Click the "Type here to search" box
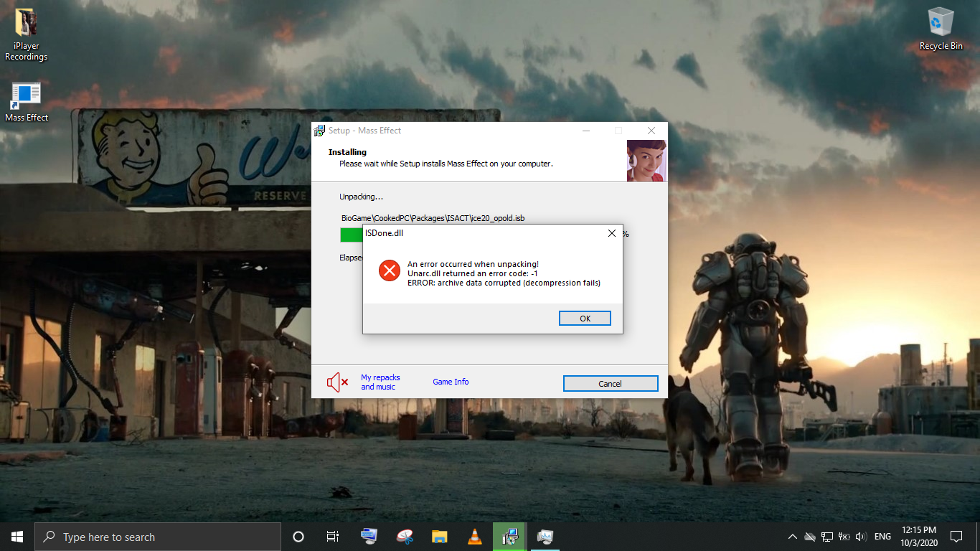Image resolution: width=980 pixels, height=551 pixels. [158, 537]
